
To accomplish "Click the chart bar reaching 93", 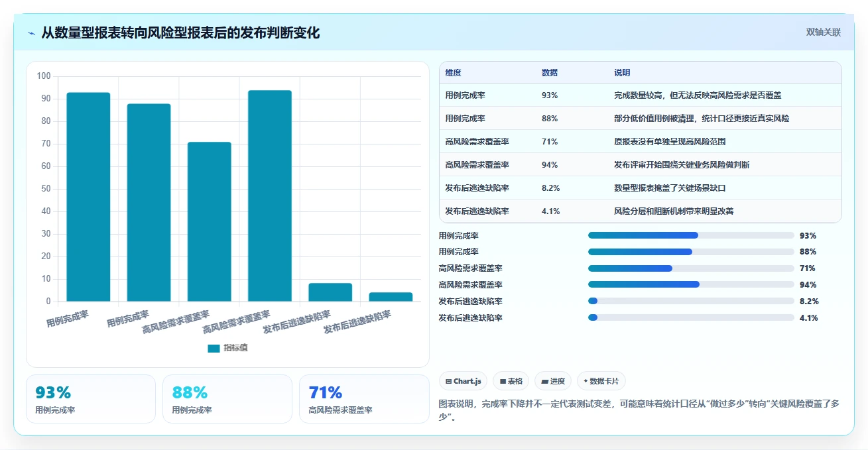I will (x=88, y=197).
